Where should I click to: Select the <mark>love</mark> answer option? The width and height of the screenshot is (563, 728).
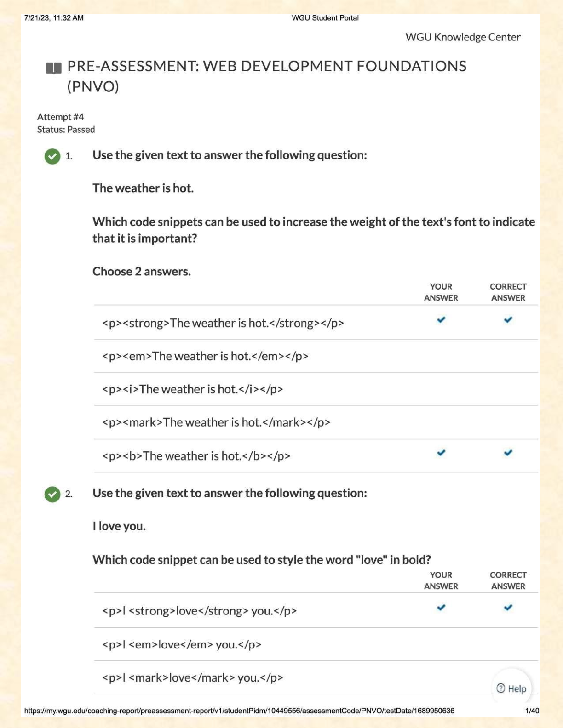192,677
